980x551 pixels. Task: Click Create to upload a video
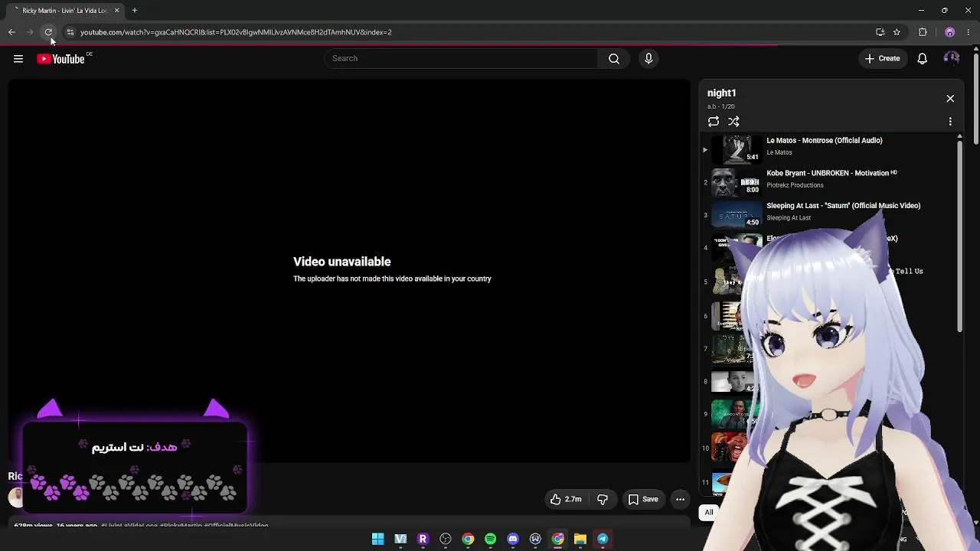[883, 59]
